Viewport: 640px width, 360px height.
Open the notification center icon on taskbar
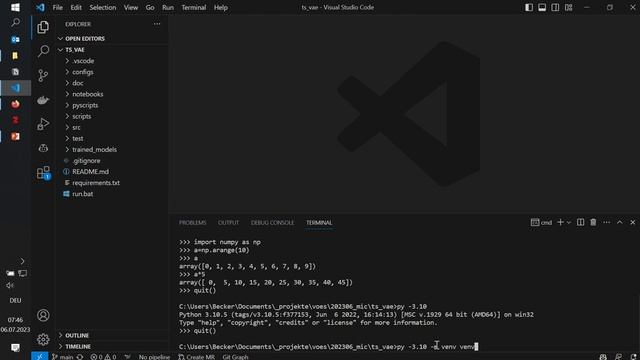point(16,347)
